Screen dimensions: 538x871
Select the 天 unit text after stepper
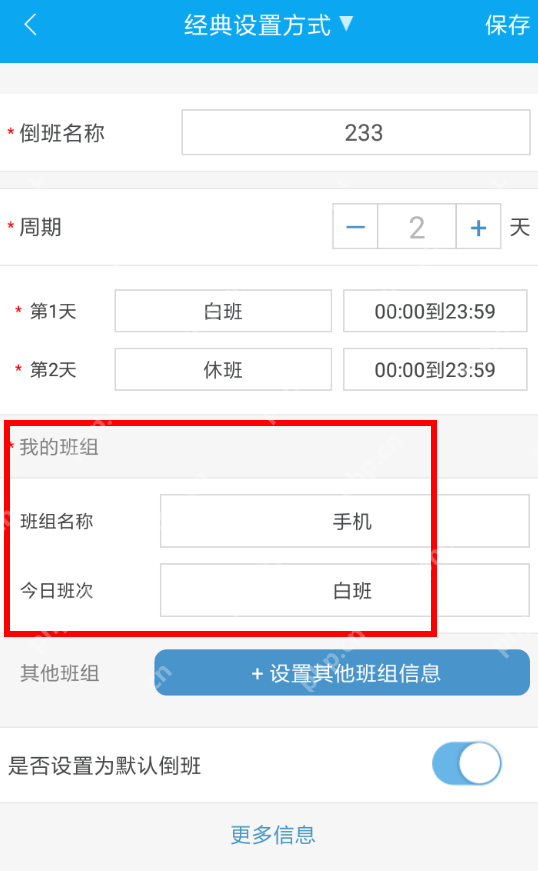coord(520,227)
